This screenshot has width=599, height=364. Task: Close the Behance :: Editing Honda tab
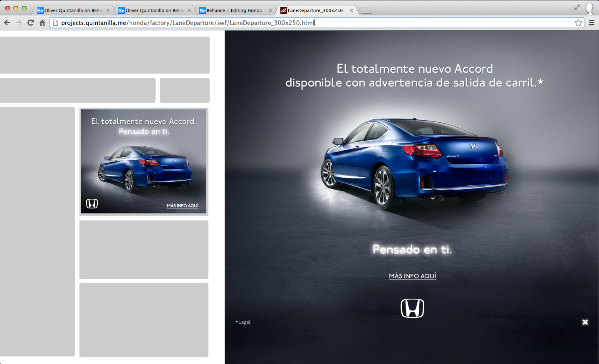click(270, 10)
